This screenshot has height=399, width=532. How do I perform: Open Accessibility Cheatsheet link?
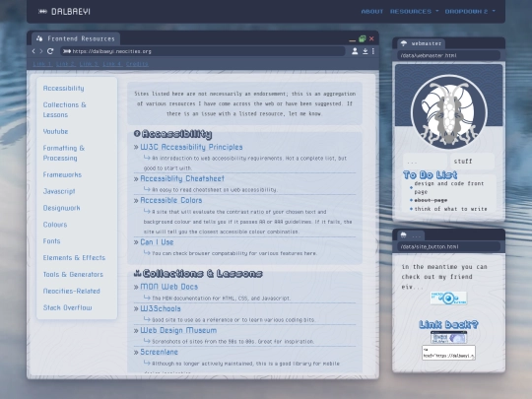click(182, 178)
